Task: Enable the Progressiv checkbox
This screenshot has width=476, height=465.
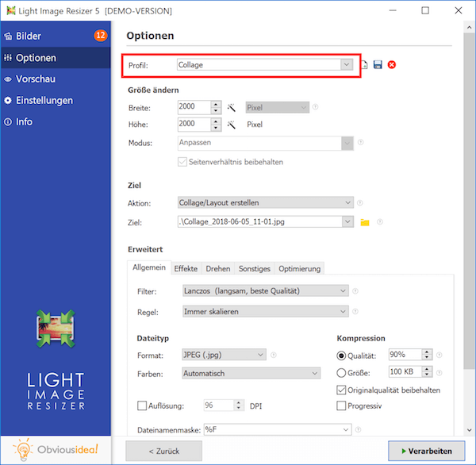Action: (341, 405)
